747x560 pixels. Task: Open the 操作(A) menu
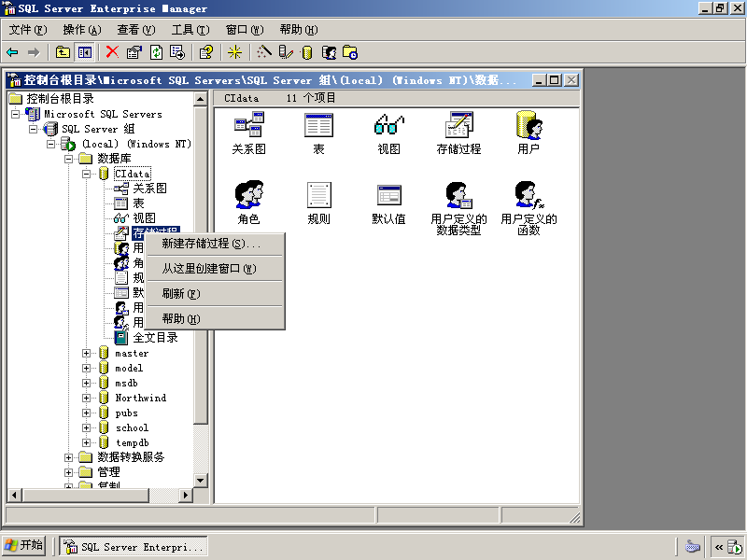point(82,30)
